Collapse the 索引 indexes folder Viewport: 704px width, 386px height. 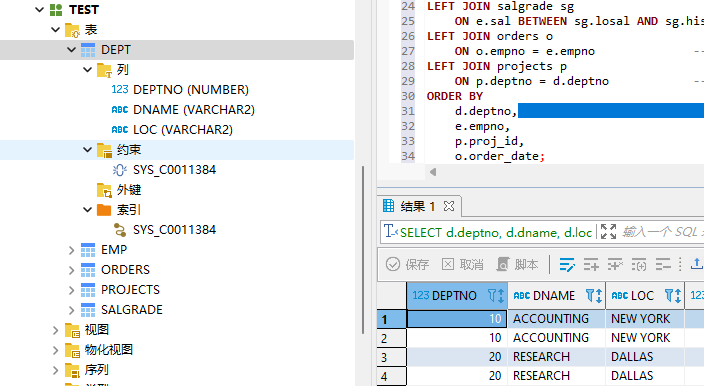[88, 210]
